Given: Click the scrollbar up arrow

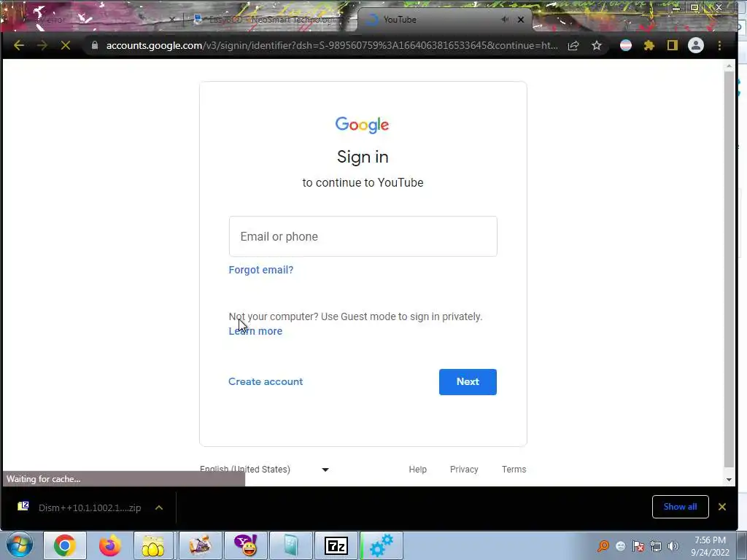Looking at the screenshot, I should tap(729, 66).
